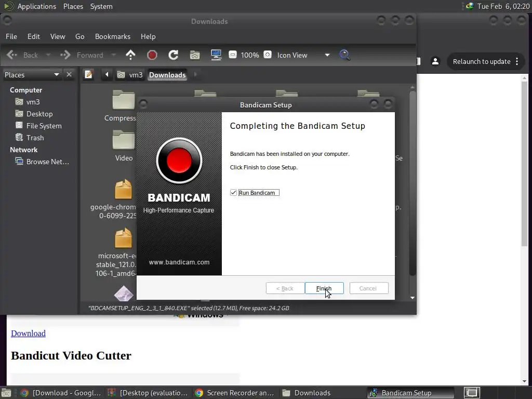Click the 100% zoom level label

point(250,55)
